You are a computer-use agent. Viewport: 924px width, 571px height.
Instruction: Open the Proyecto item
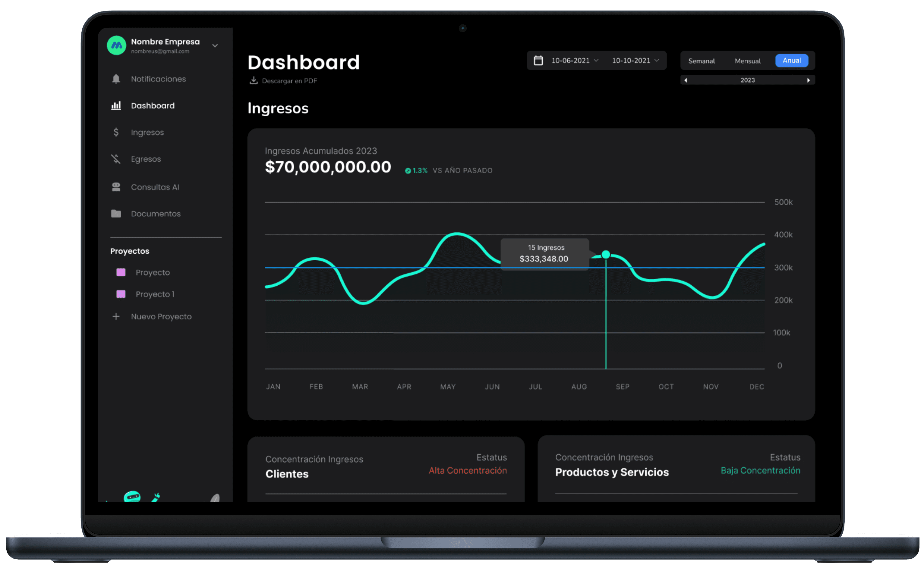tap(153, 273)
